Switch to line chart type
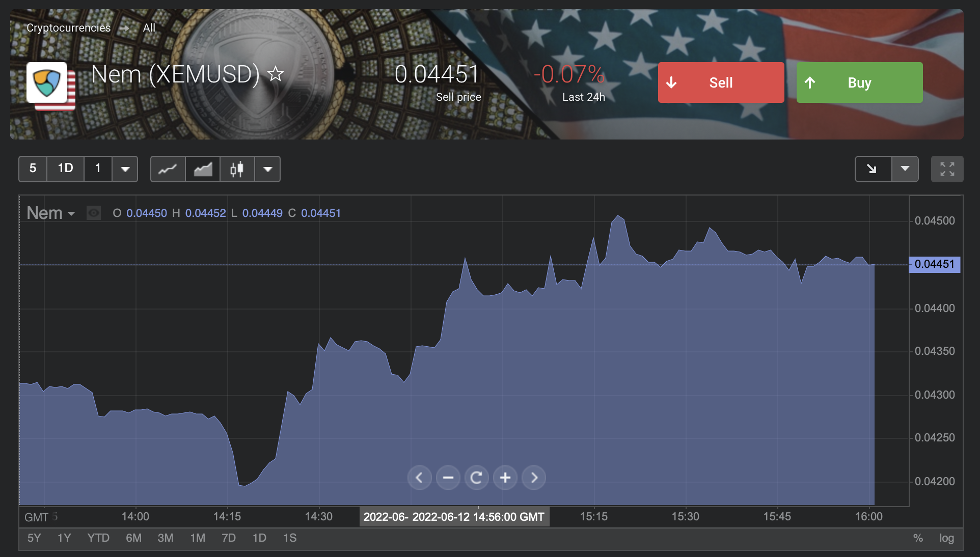 [x=168, y=169]
